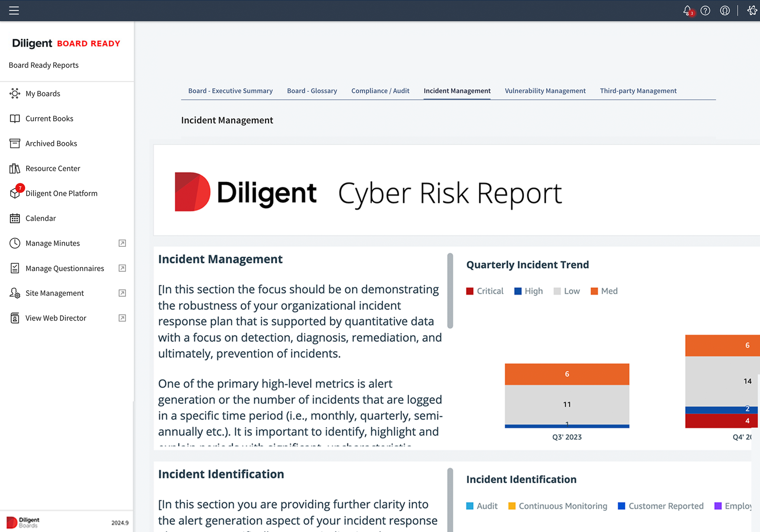Image resolution: width=760 pixels, height=532 pixels.
Task: Click Incident Management text panel scrollbar
Action: point(450,291)
